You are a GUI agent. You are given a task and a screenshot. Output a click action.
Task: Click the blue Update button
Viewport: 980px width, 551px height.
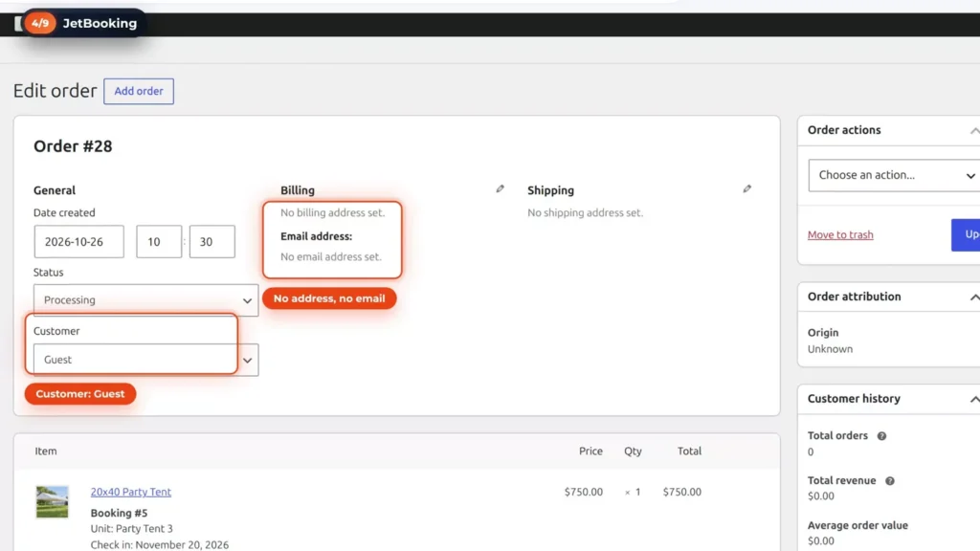click(967, 235)
